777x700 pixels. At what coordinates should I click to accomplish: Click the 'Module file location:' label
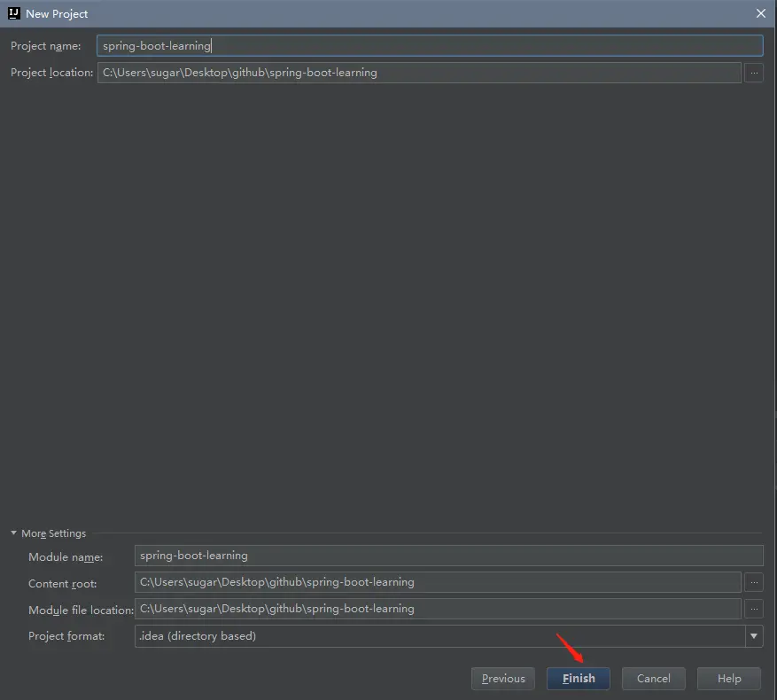point(81,611)
